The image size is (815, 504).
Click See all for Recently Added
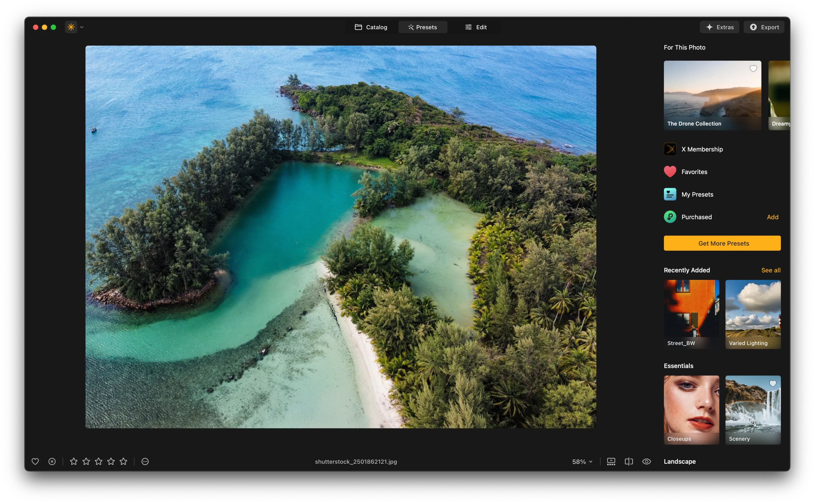coord(771,270)
